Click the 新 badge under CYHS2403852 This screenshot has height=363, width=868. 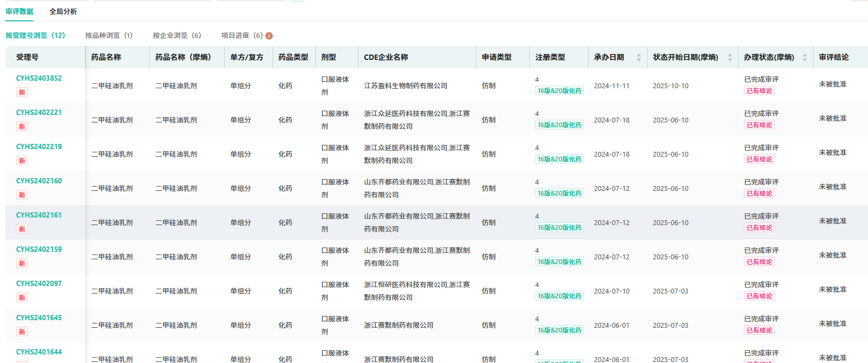point(22,92)
